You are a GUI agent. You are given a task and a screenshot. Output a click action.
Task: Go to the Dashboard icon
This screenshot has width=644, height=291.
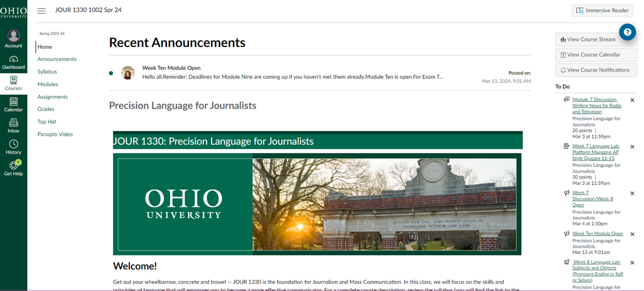pos(14,60)
